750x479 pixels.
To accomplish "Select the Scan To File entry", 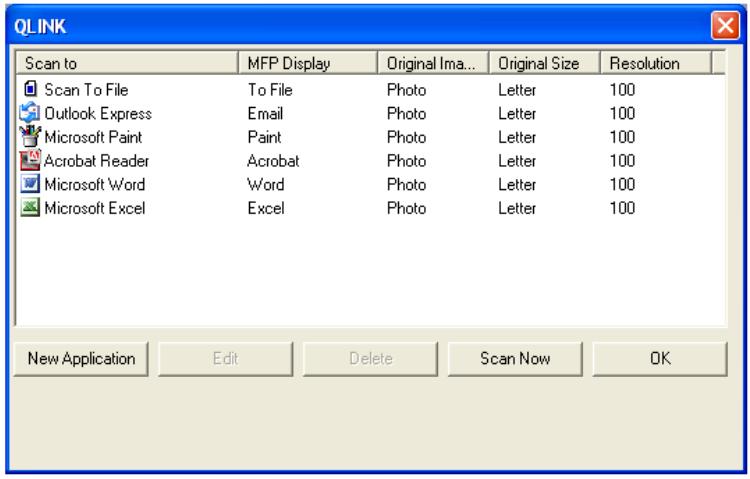I will tap(87, 89).
